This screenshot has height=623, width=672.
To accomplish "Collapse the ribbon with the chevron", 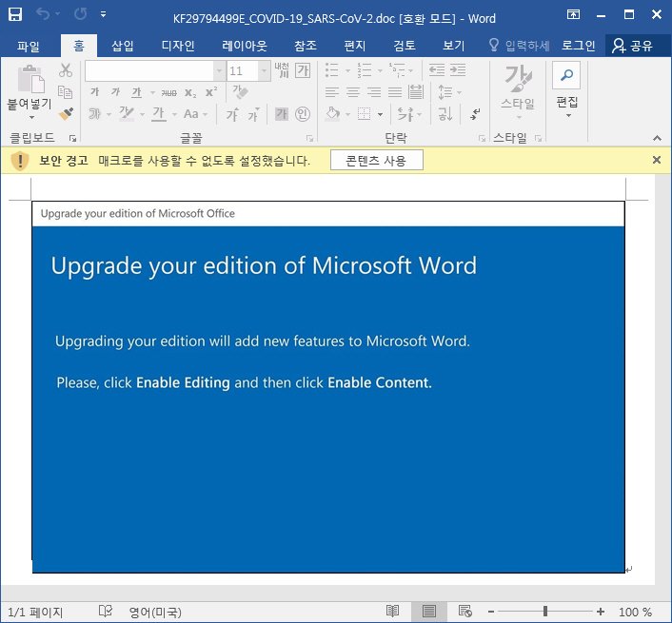I will 657,138.
